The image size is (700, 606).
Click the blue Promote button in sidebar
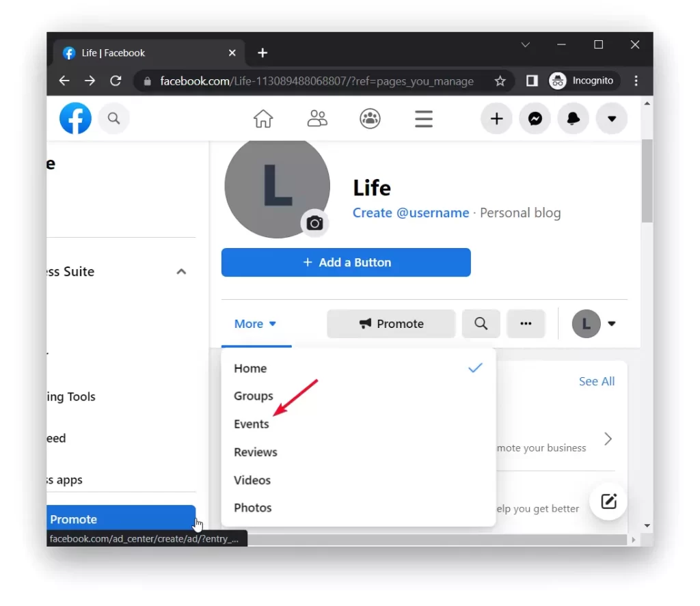(x=121, y=519)
